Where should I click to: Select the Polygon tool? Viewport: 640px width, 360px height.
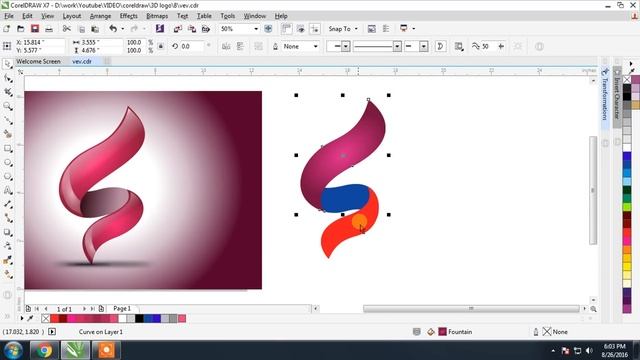(x=7, y=176)
